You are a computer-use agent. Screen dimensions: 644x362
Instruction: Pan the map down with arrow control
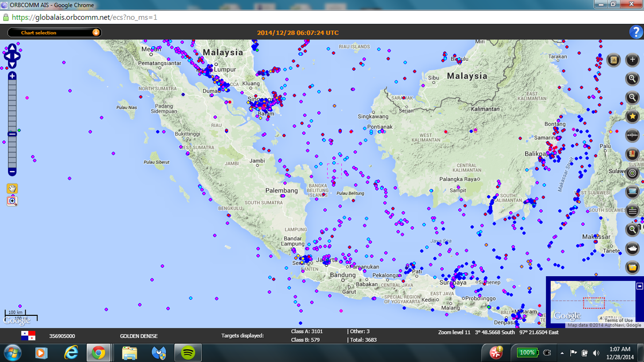pos(12,65)
